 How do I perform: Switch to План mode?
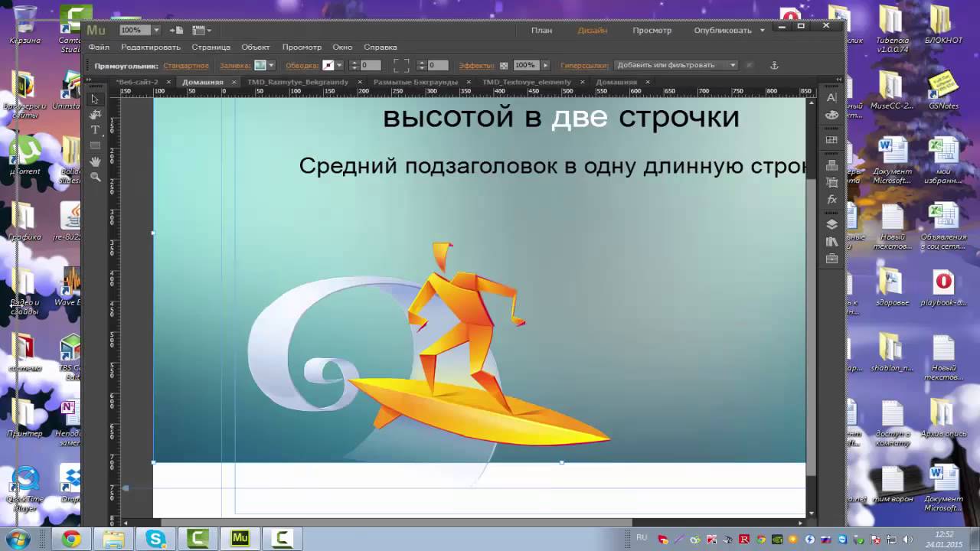click(542, 31)
